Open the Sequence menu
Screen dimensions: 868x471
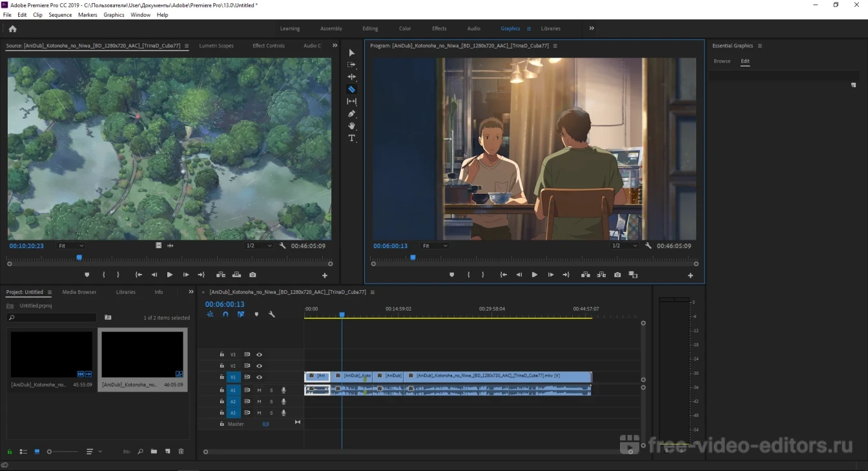60,15
